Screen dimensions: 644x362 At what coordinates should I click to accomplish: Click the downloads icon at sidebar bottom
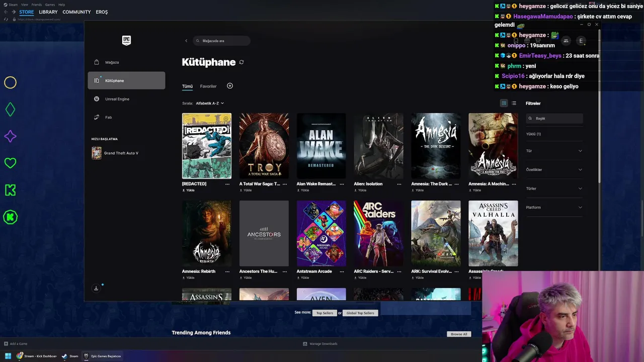[96, 288]
